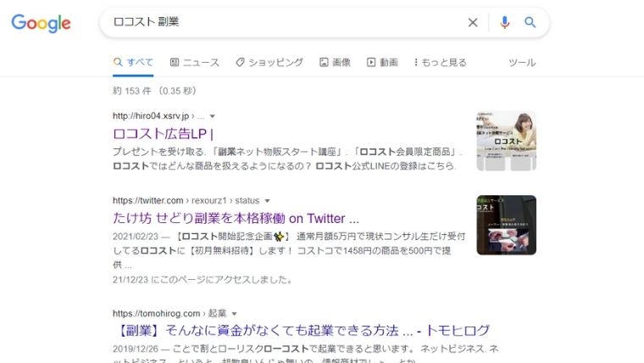Open the ショッピング tab
644x363 pixels.
click(x=269, y=63)
